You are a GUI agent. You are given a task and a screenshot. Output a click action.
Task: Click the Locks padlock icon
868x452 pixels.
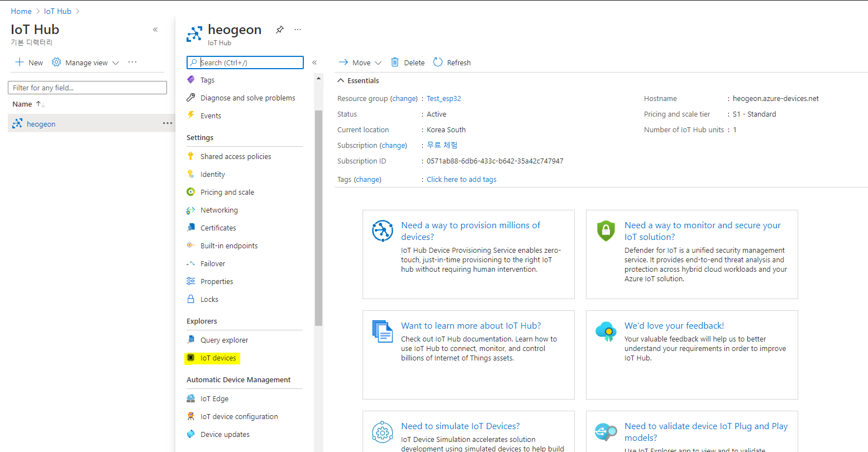[191, 299]
